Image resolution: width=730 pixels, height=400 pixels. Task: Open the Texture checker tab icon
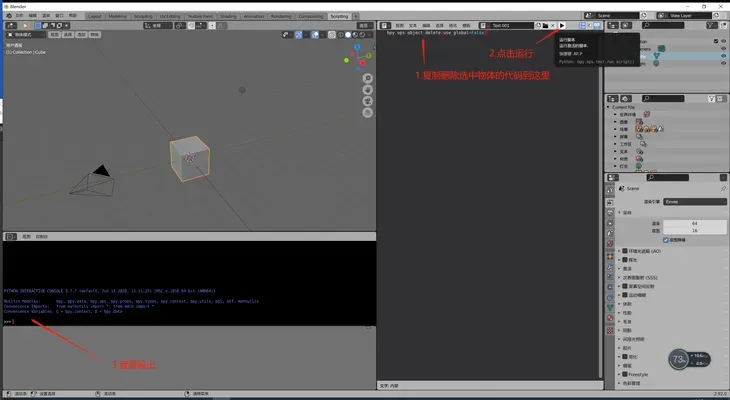610,330
